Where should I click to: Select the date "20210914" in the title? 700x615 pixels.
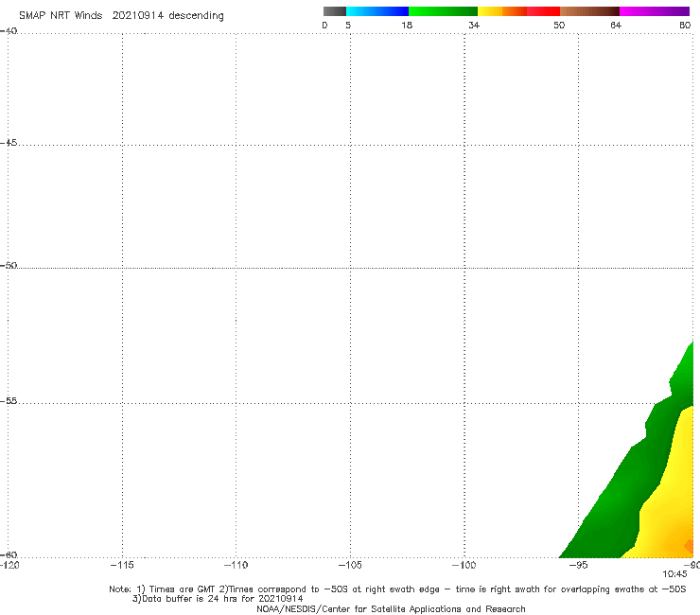pyautogui.click(x=138, y=15)
